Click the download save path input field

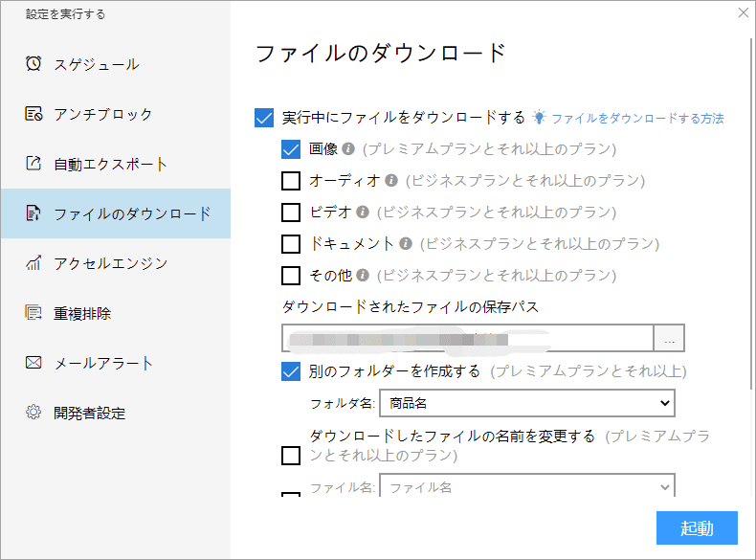[467, 339]
